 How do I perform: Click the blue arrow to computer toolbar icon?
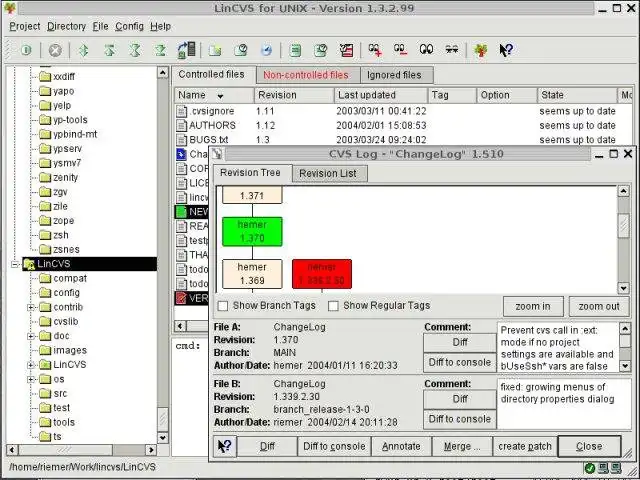pyautogui.click(x=187, y=50)
